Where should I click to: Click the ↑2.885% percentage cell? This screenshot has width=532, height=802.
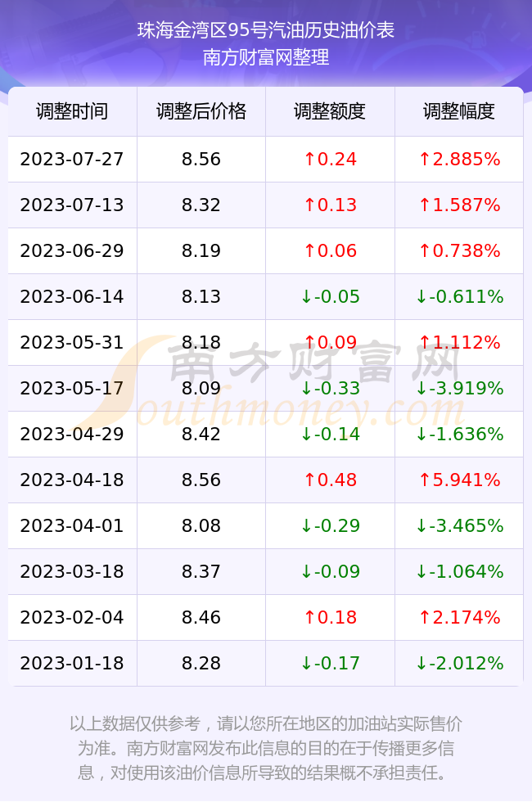click(x=459, y=159)
